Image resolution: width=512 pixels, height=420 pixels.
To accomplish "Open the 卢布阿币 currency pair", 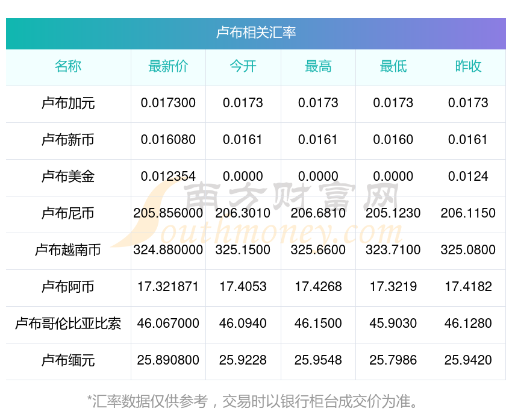I will (68, 287).
